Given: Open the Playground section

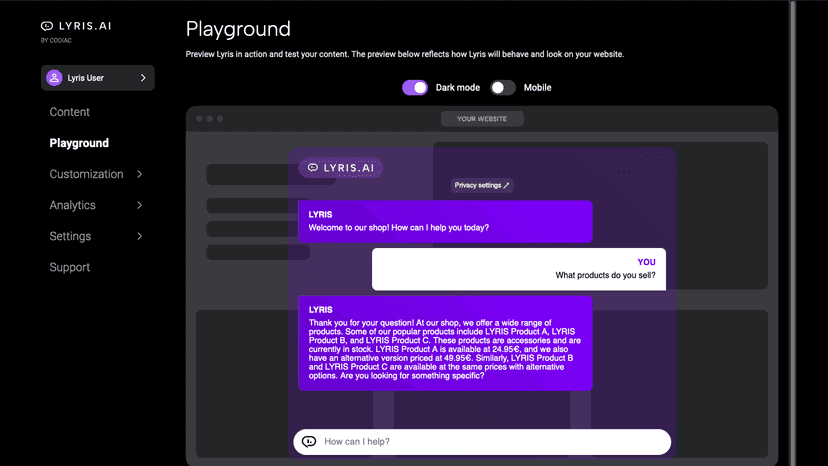Looking at the screenshot, I should tap(79, 143).
